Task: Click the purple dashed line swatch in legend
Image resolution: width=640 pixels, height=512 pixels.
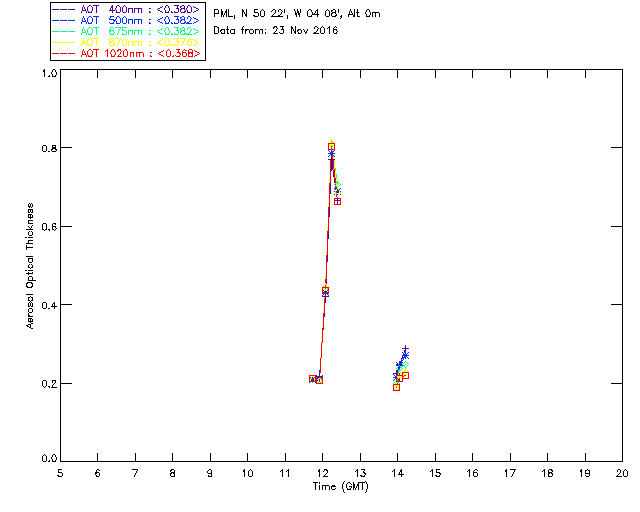Action: [x=64, y=9]
